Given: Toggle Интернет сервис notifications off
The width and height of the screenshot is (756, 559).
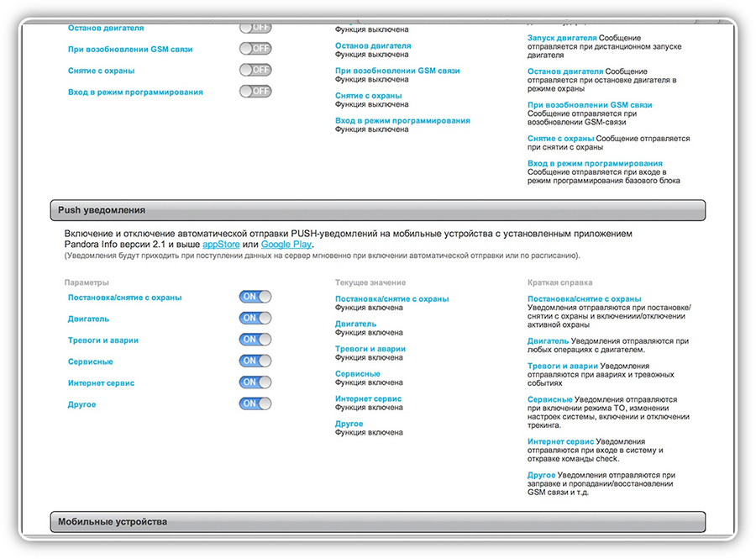Looking at the screenshot, I should pyautogui.click(x=255, y=382).
